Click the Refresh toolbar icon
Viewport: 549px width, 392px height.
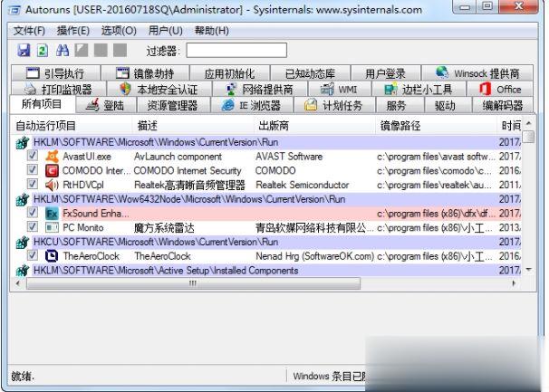point(43,51)
